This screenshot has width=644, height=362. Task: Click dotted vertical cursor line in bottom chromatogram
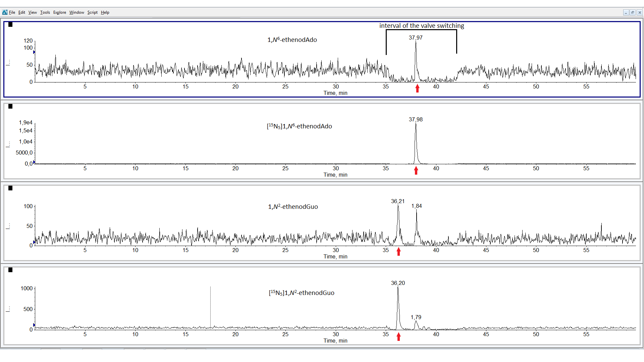pos(210,307)
